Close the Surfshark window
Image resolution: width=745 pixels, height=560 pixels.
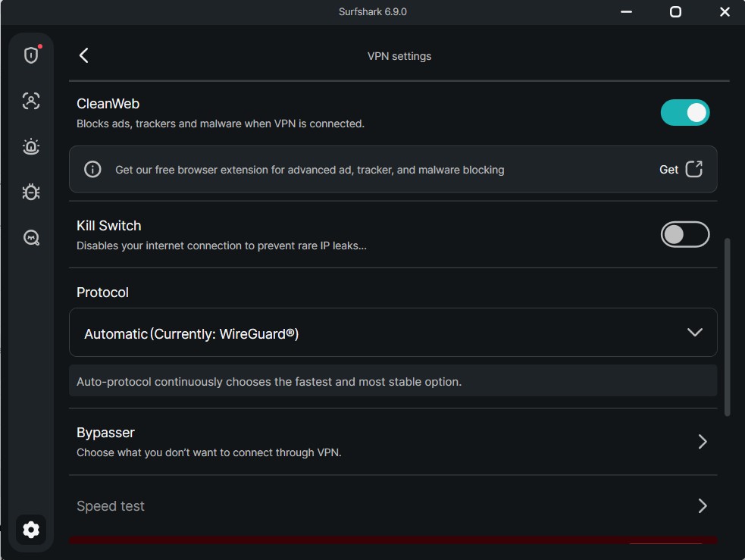[725, 12]
